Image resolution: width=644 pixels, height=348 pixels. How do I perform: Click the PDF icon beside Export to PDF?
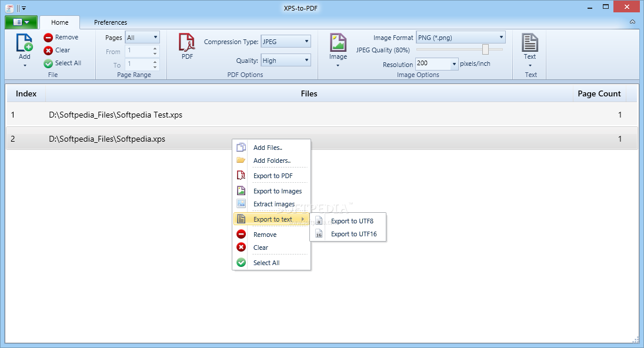point(241,175)
